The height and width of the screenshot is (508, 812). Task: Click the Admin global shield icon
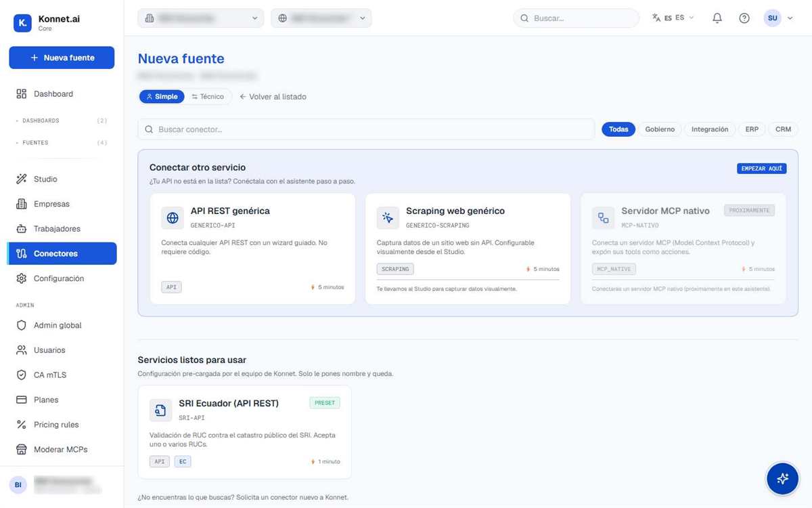[x=21, y=326]
